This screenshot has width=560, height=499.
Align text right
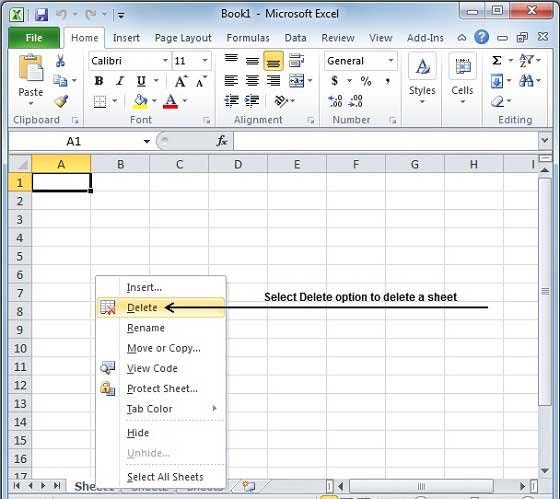pyautogui.click(x=273, y=81)
